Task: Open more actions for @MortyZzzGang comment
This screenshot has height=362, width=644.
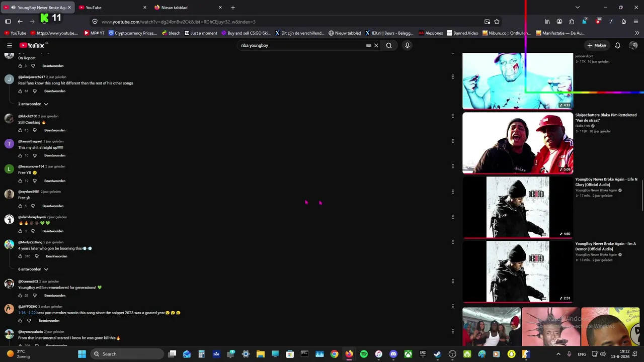Action: pyautogui.click(x=453, y=242)
